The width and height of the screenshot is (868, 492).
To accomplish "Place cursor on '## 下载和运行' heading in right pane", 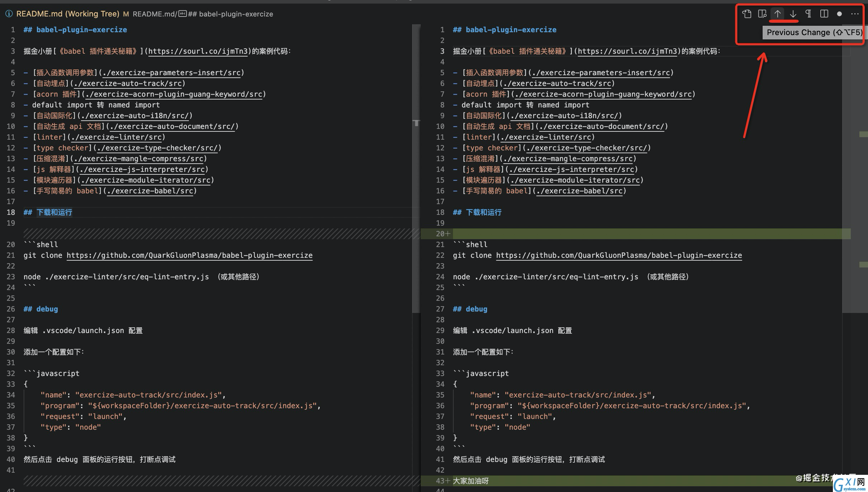I will [x=477, y=212].
